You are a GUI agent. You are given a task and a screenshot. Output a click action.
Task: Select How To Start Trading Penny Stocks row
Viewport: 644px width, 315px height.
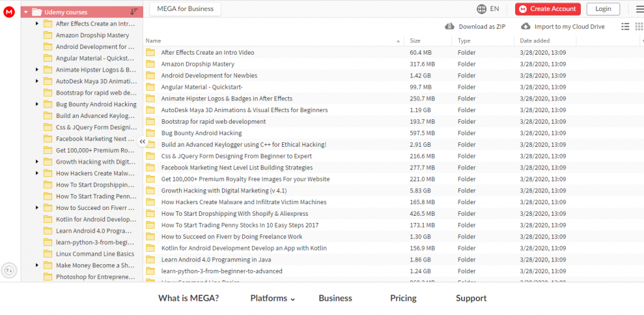393,225
